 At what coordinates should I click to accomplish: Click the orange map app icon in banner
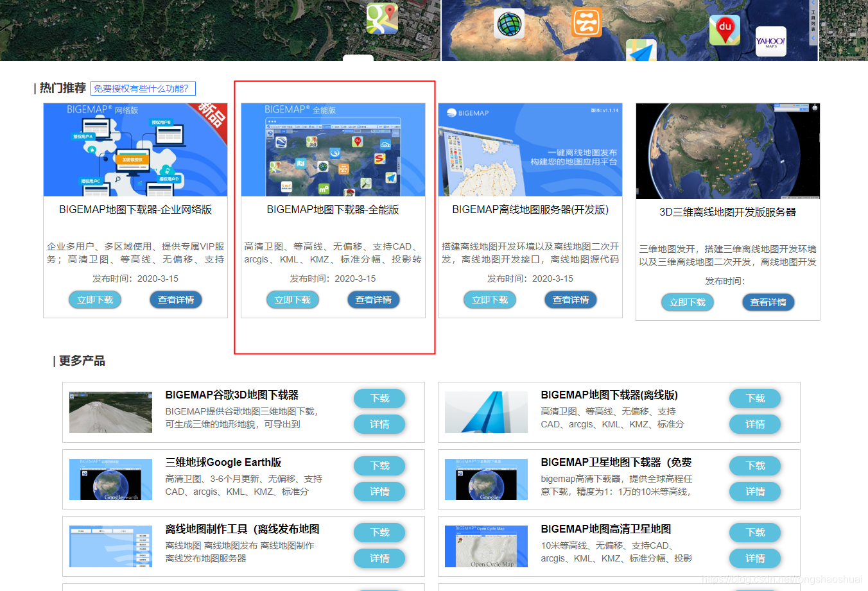(587, 22)
